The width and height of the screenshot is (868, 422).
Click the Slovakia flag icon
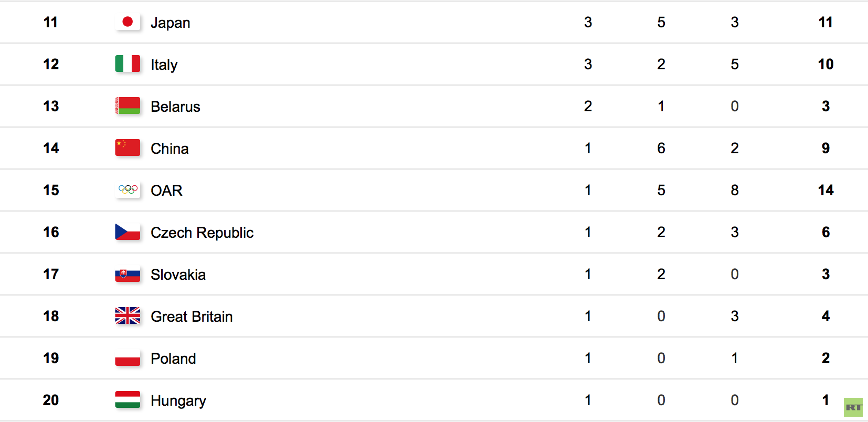click(x=128, y=274)
